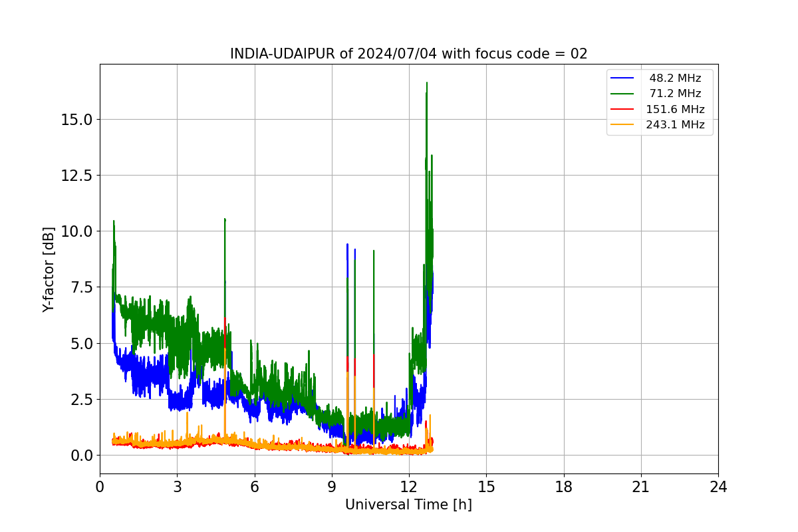Click the Y-factor [dB] axis label

pos(48,269)
